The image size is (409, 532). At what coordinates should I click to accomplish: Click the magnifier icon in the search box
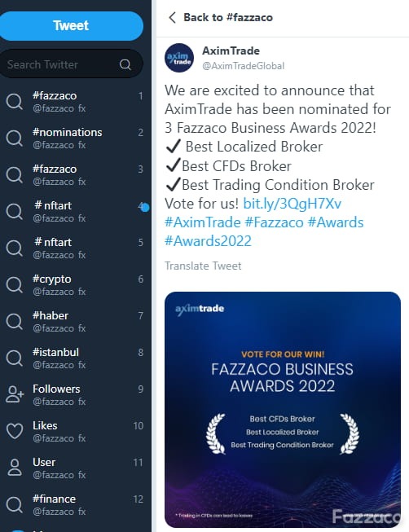coord(125,64)
